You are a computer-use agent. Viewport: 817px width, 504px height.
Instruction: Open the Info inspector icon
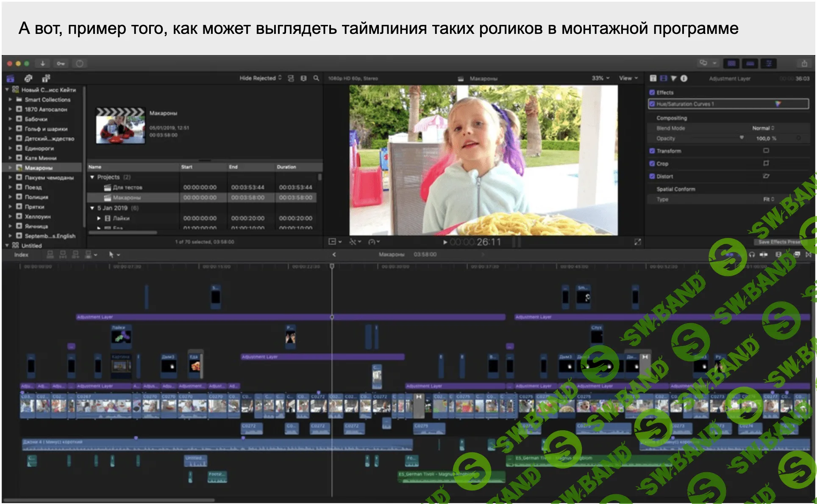[684, 78]
